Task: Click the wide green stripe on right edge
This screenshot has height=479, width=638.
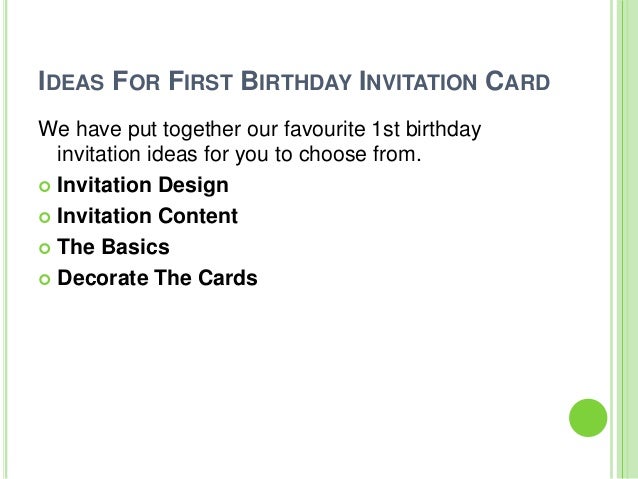Action: click(x=627, y=239)
